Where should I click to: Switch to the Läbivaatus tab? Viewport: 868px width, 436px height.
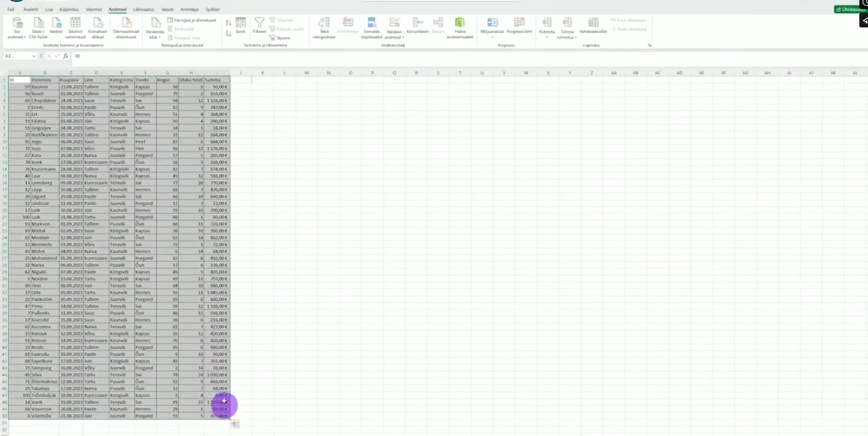pos(144,9)
